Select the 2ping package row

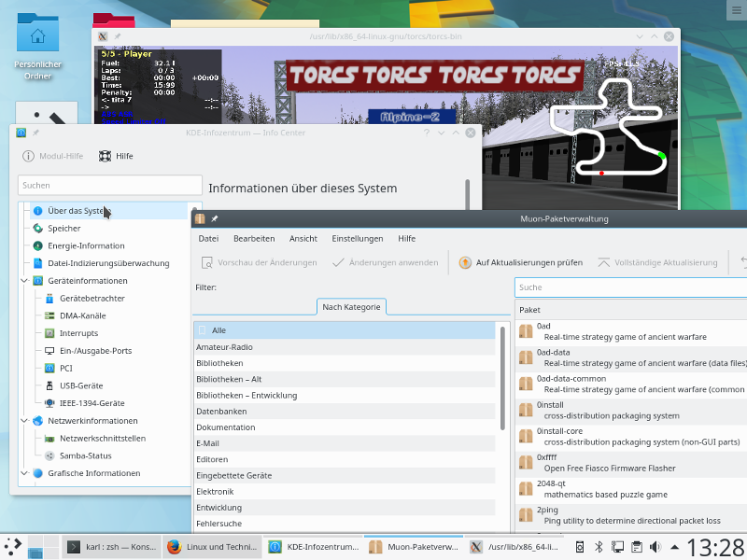pos(631,515)
